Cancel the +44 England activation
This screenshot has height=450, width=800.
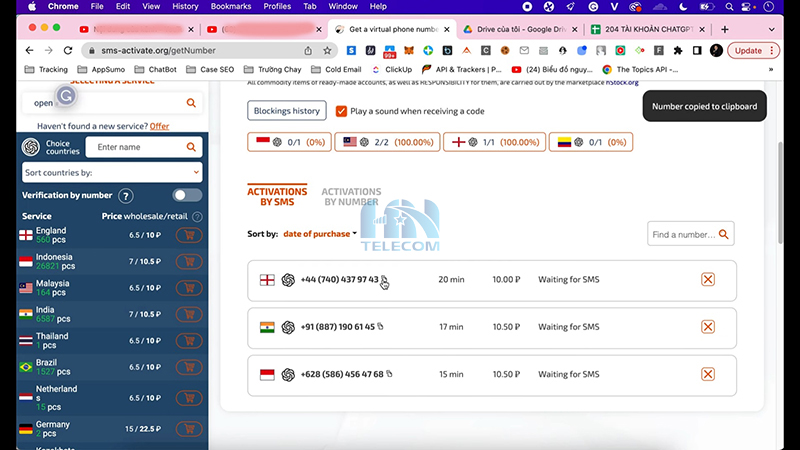point(708,279)
